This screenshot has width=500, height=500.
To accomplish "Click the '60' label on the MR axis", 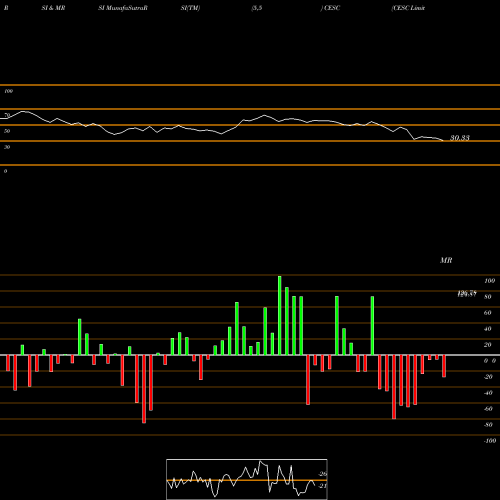I will 488,313.
